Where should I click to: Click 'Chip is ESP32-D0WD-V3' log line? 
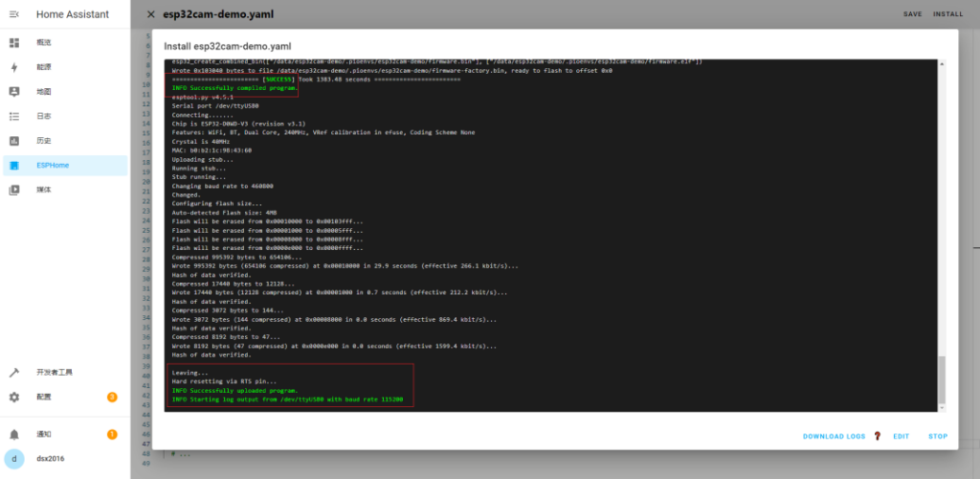(x=238, y=124)
